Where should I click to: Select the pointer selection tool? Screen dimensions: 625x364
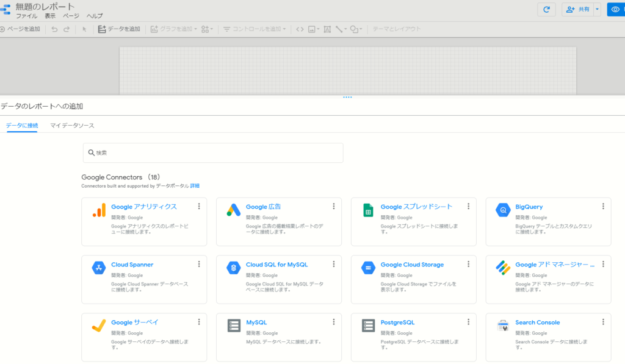84,29
